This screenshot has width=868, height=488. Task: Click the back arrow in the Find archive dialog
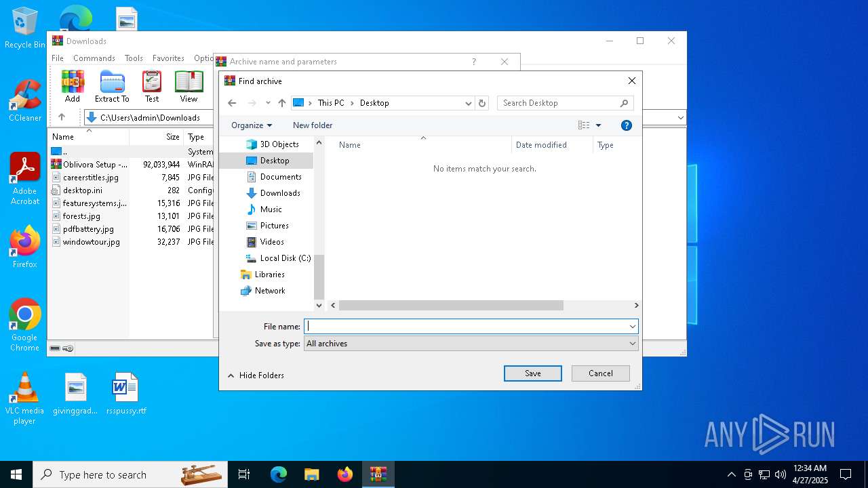232,103
